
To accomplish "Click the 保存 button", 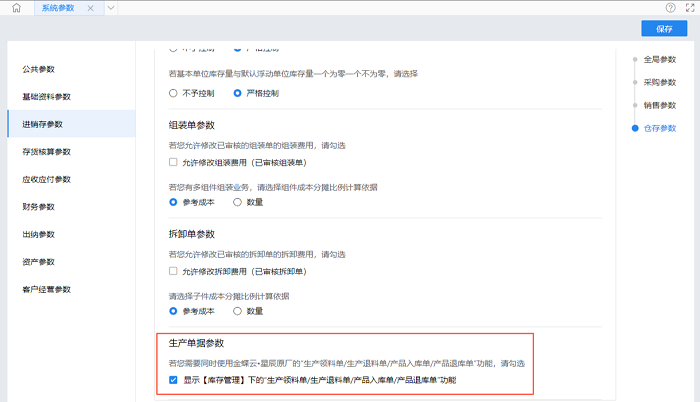I will click(664, 29).
